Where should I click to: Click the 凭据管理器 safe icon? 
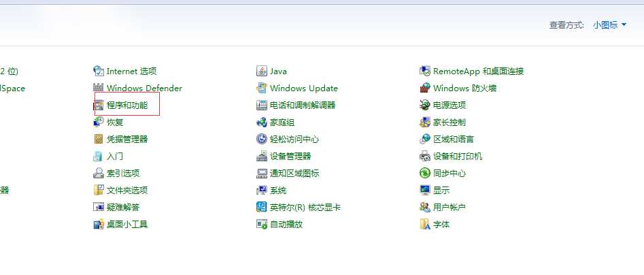(99, 139)
